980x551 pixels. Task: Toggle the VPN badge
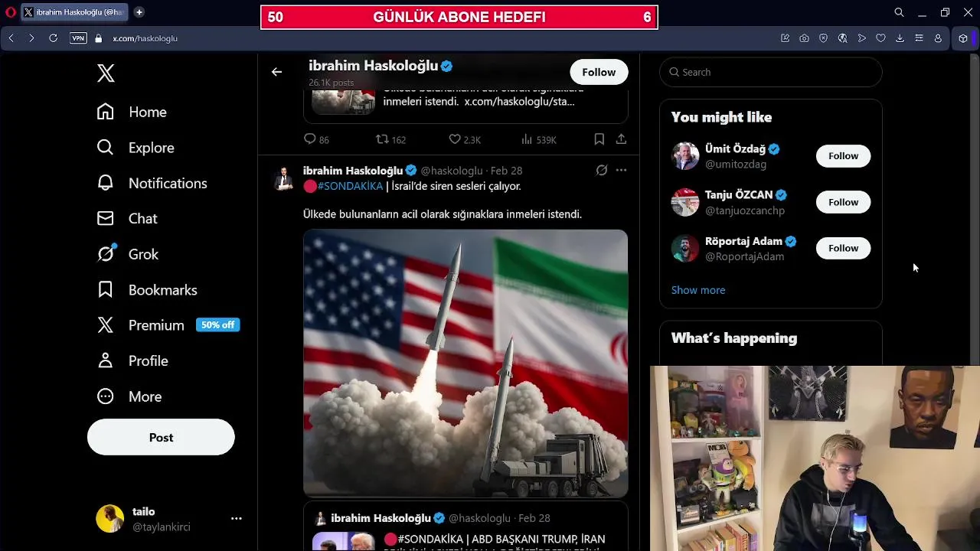[x=78, y=38]
